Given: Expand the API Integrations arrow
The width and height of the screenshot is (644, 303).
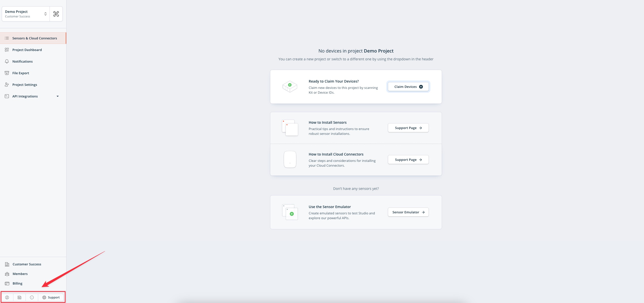Looking at the screenshot, I should pyautogui.click(x=58, y=96).
